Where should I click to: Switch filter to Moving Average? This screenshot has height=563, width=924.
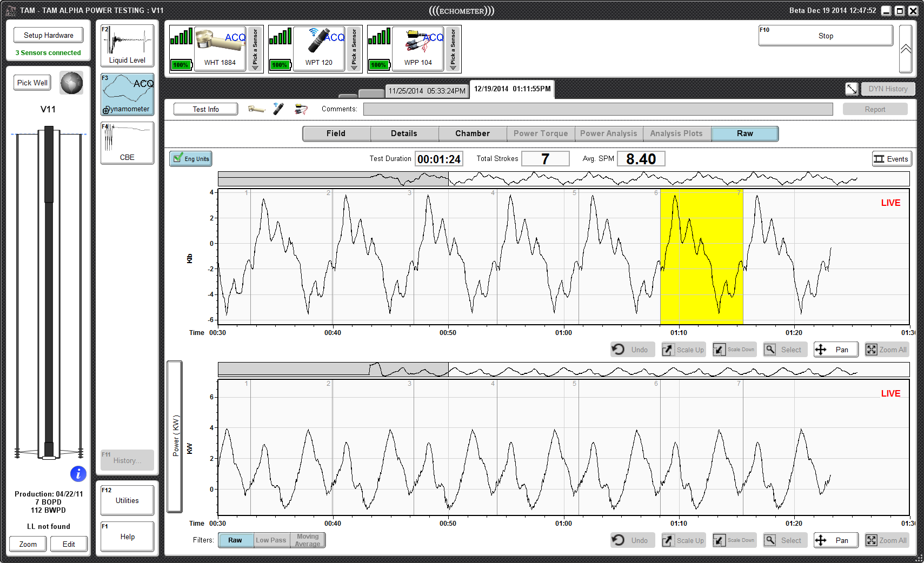tap(308, 540)
